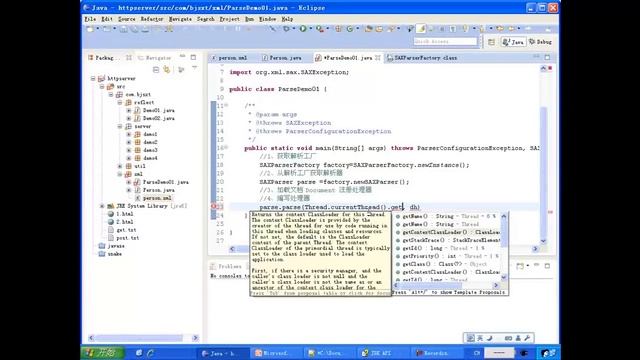Open the Window menu

[267, 19]
